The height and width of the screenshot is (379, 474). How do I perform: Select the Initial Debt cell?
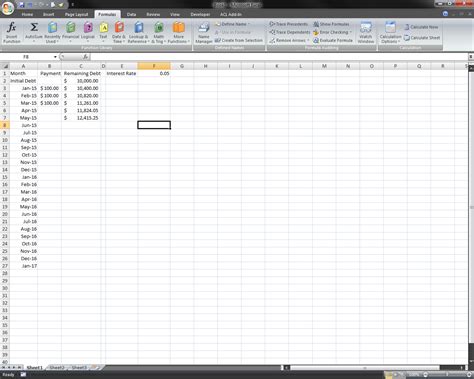pos(23,81)
